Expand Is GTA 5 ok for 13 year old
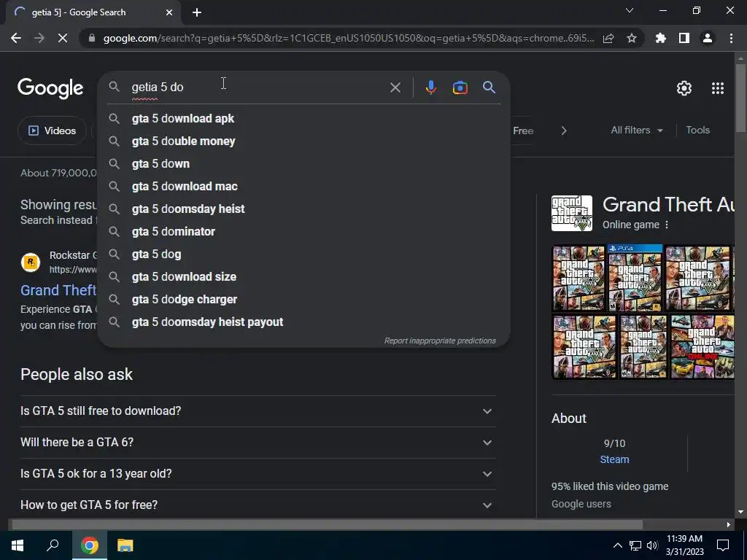 [258, 474]
